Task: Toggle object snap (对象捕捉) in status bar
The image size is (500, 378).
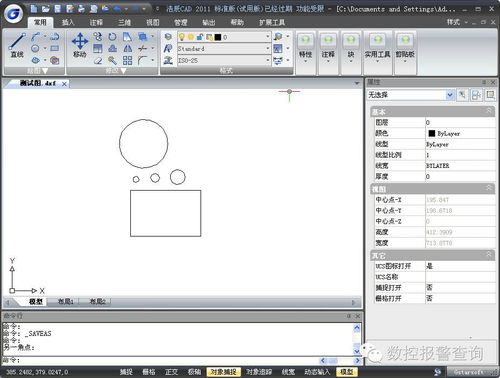Action: [223, 372]
